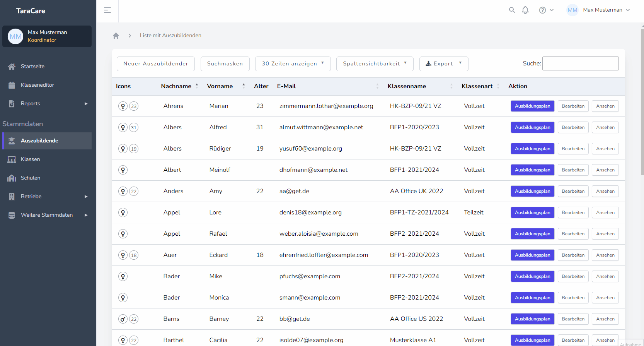Click the Reports document icon
The width and height of the screenshot is (644, 346).
click(12, 104)
